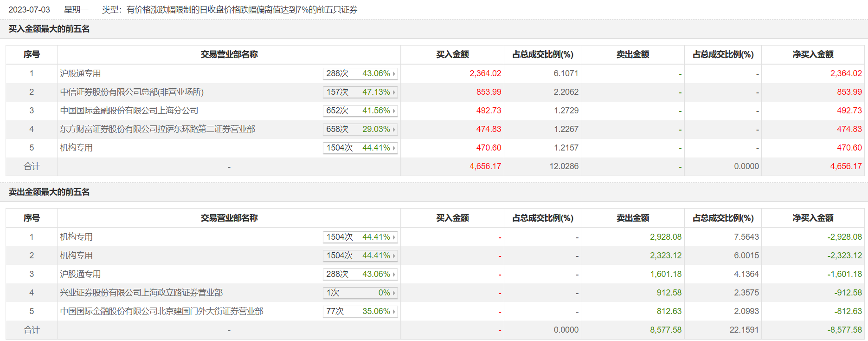This screenshot has height=341, width=868.
Task: Open 中国国际金融北京建国门外大街证券营业部 link
Action: point(161,311)
